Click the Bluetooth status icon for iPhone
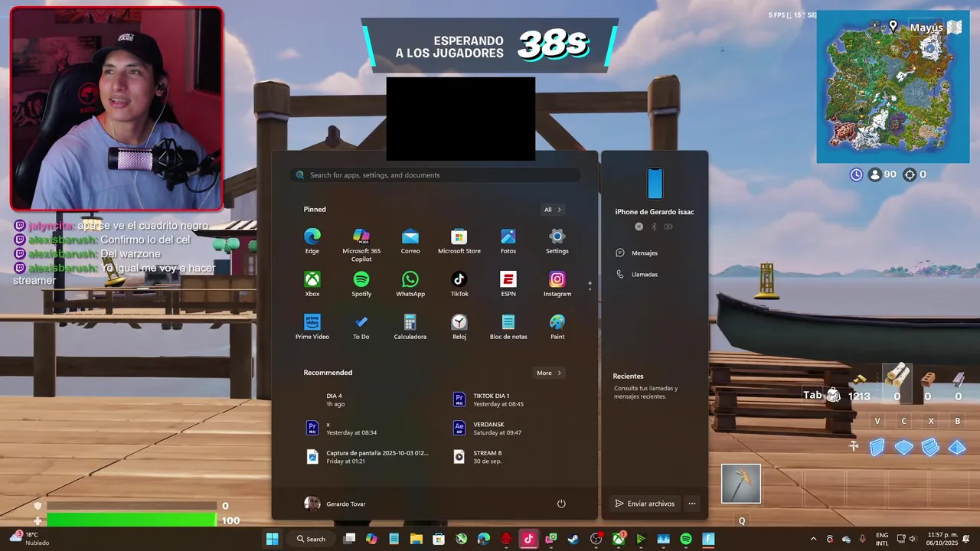 click(654, 227)
